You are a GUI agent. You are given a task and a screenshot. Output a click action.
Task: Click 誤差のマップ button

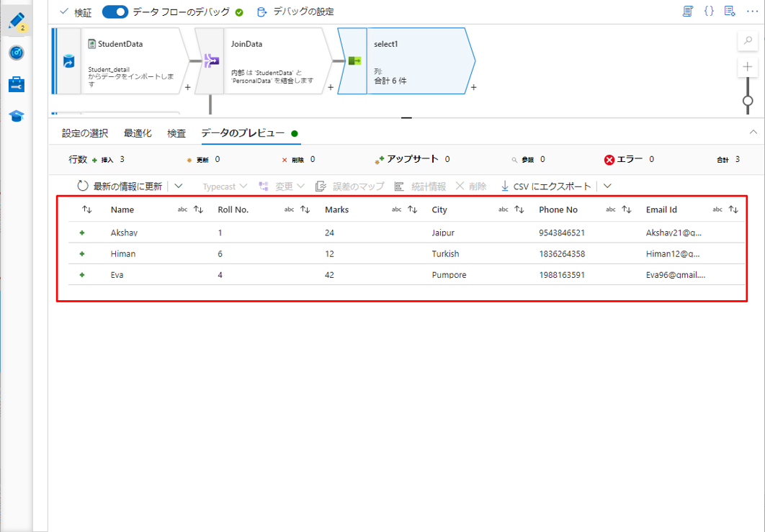click(350, 186)
